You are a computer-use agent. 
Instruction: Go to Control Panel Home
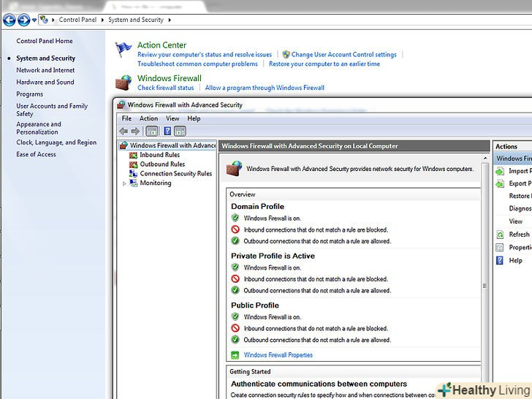45,41
